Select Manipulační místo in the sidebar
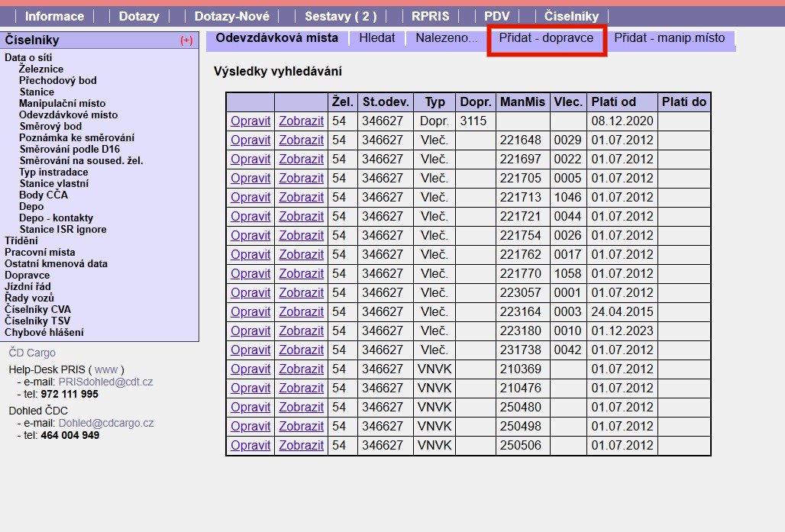 pos(62,103)
